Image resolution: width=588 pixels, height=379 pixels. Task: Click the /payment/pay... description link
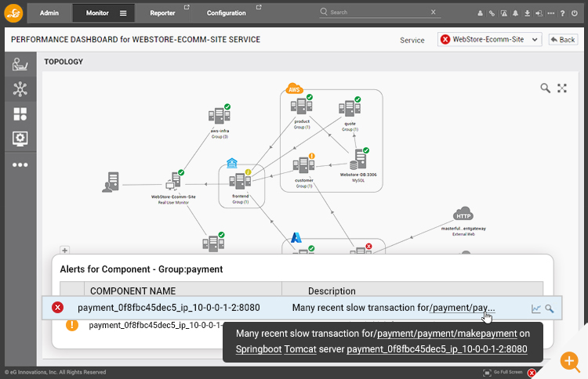tap(462, 308)
